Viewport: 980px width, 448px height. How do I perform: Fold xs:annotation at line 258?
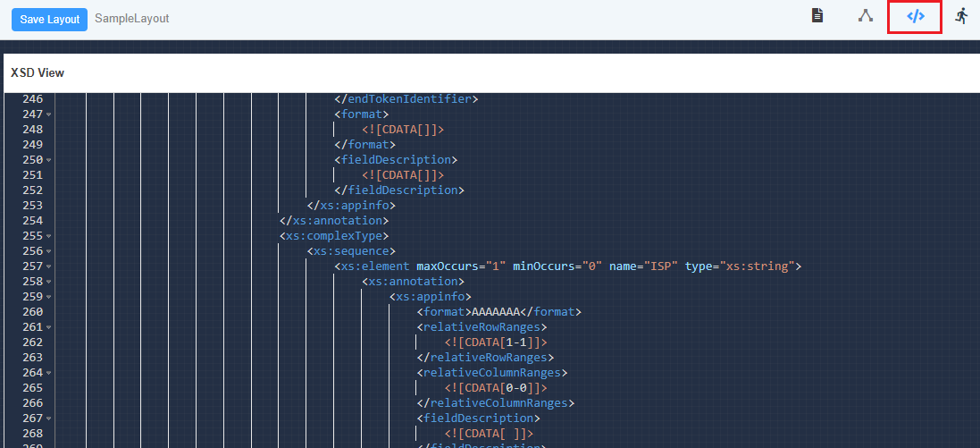coord(48,282)
